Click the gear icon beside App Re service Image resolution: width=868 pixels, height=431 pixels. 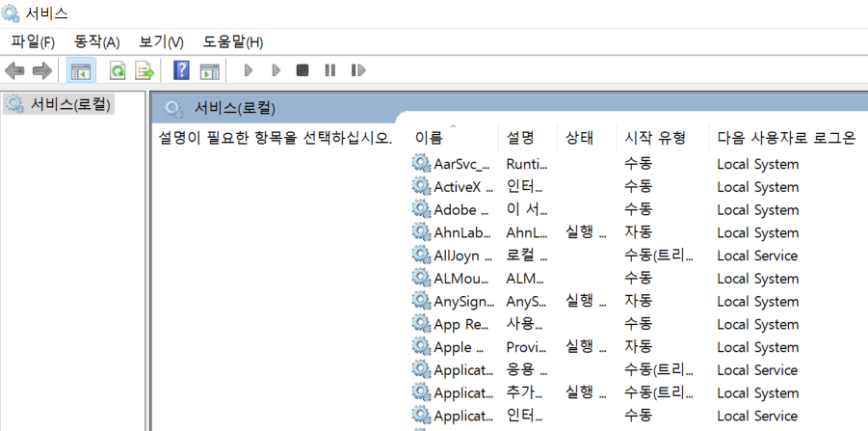coord(421,324)
